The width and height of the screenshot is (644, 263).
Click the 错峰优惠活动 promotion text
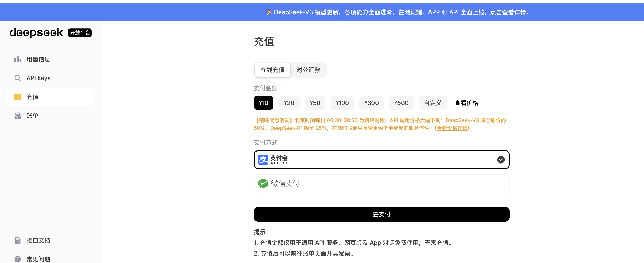(380, 124)
